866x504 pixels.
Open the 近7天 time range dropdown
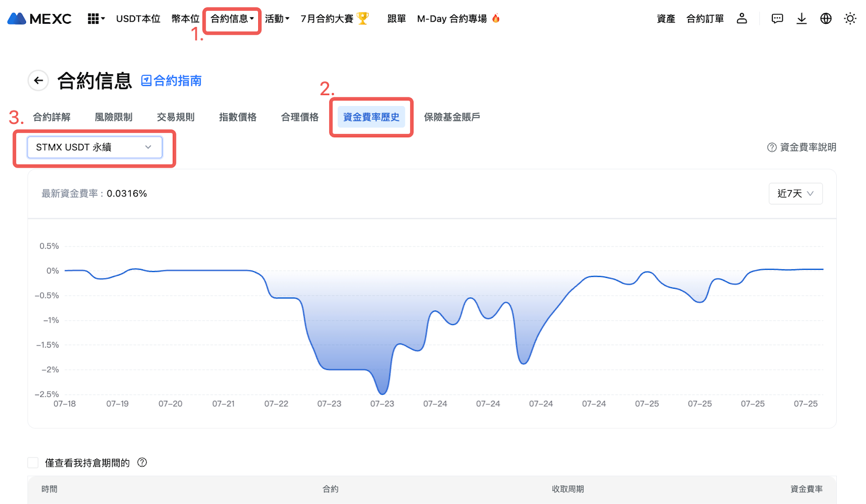(x=795, y=194)
